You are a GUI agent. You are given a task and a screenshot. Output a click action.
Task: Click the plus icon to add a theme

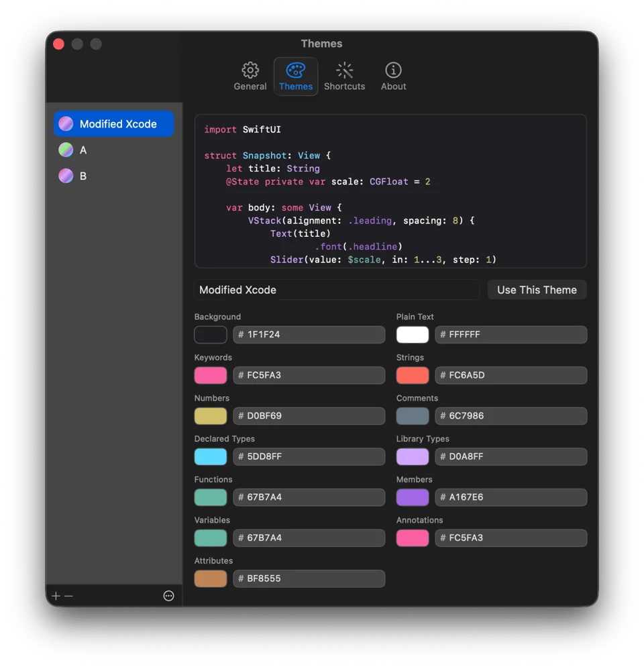(x=56, y=596)
